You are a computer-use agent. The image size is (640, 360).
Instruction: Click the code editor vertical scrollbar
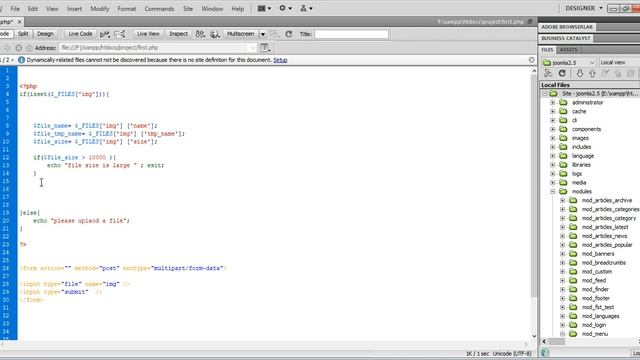[534, 186]
